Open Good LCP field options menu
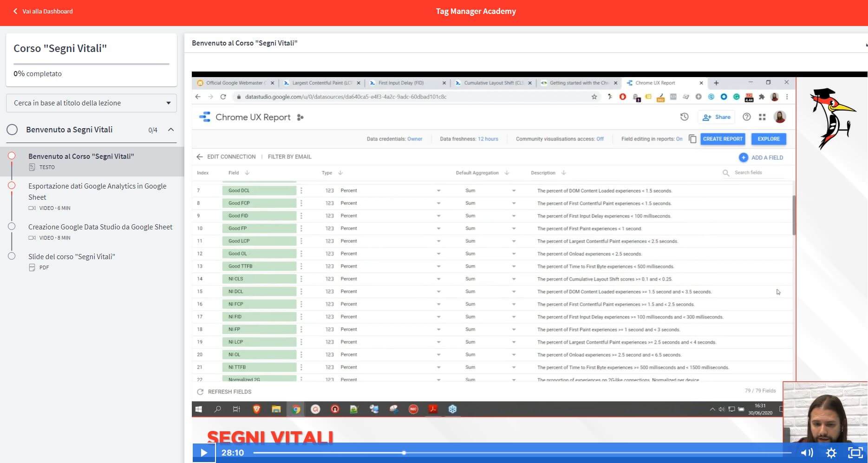868x463 pixels. point(301,241)
